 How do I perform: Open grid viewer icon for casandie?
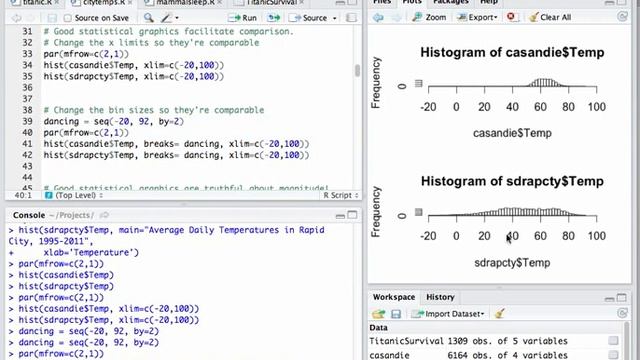[x=613, y=355]
